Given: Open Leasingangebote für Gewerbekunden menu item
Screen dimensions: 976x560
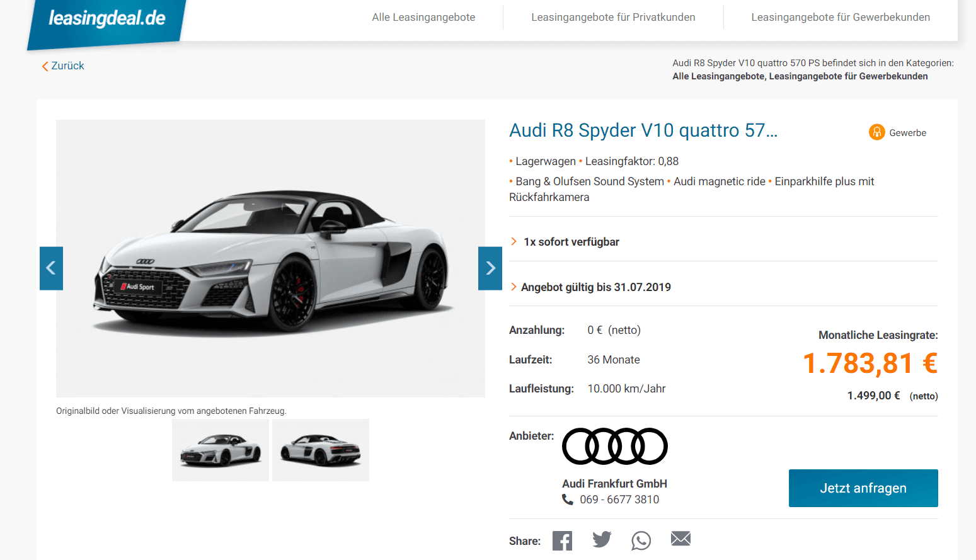Looking at the screenshot, I should tap(841, 18).
